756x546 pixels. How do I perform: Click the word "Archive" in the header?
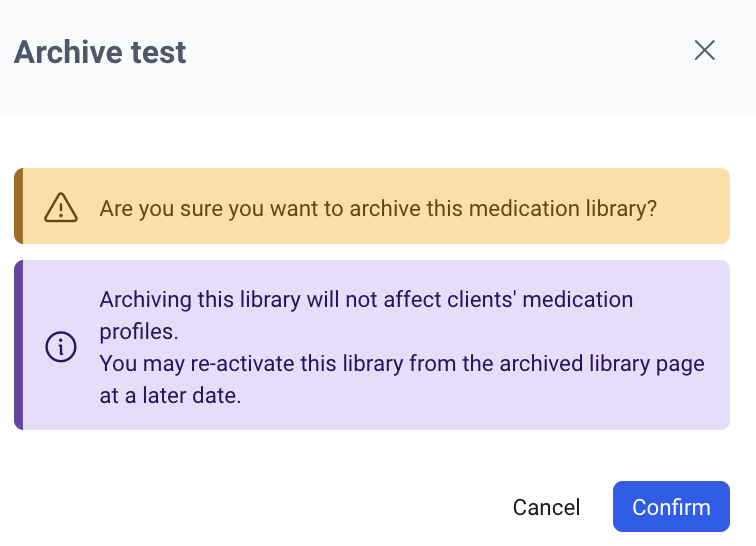[68, 52]
